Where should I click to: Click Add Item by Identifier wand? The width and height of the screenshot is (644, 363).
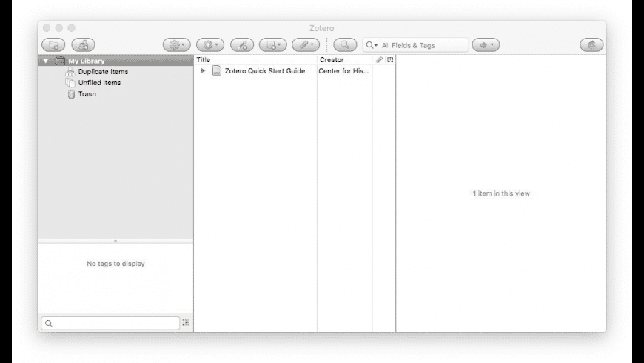242,44
